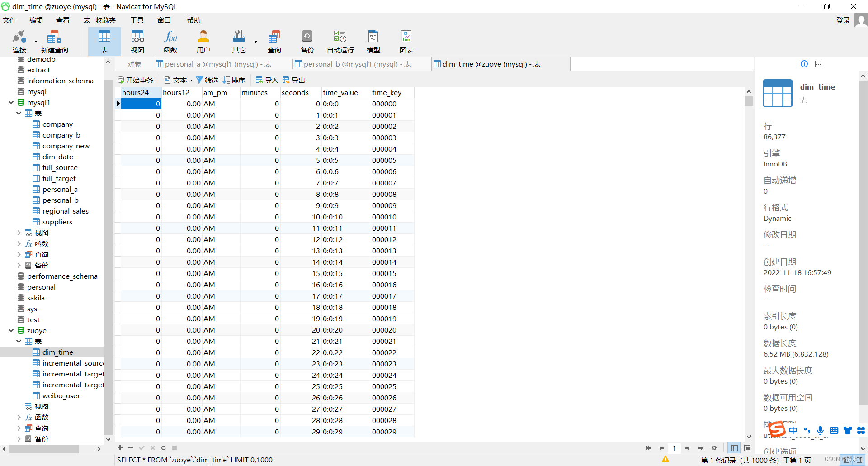Image resolution: width=868 pixels, height=466 pixels.
Task: Open the record limit settings gear
Action: coord(714,448)
